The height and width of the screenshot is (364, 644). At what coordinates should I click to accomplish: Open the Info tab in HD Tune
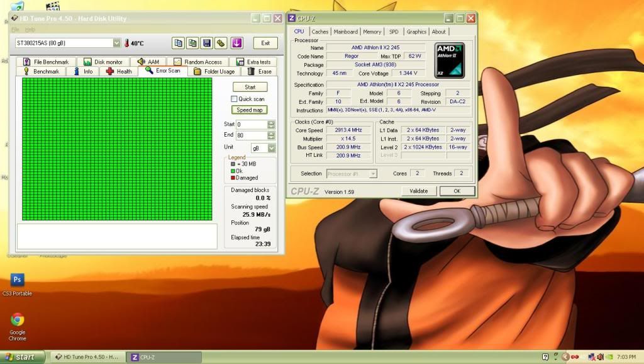(84, 71)
